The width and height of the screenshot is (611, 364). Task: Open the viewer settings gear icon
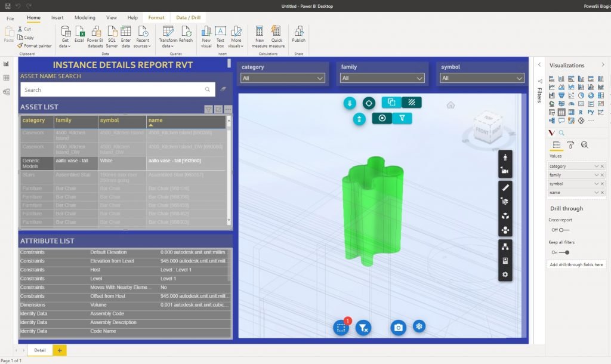pyautogui.click(x=505, y=274)
